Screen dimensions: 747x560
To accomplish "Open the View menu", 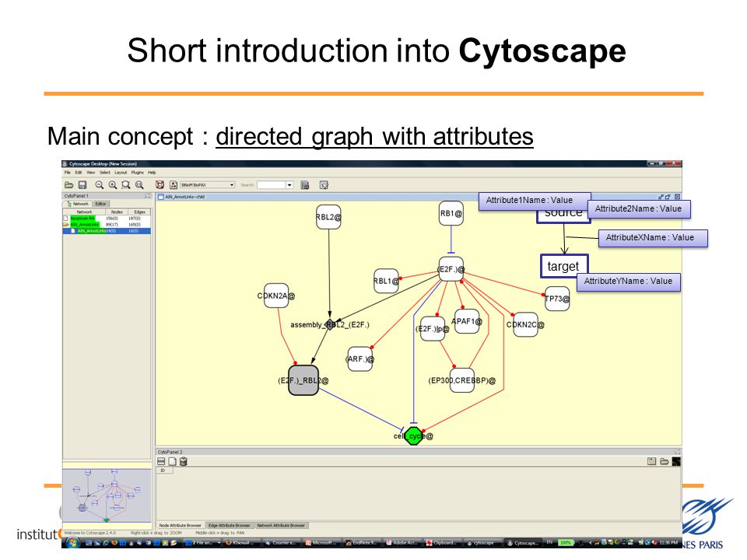I will pyautogui.click(x=90, y=173).
